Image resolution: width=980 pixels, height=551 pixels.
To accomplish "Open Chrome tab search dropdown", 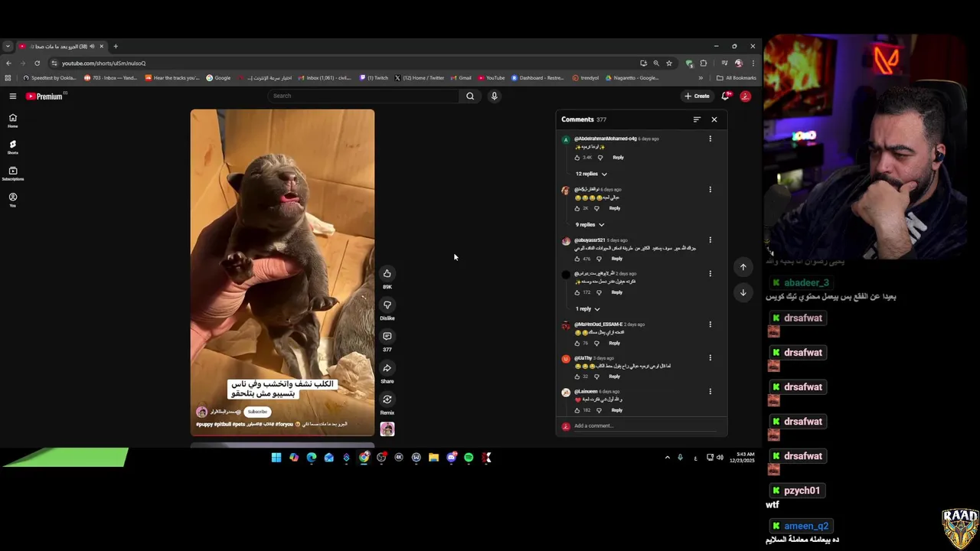I will coord(8,46).
